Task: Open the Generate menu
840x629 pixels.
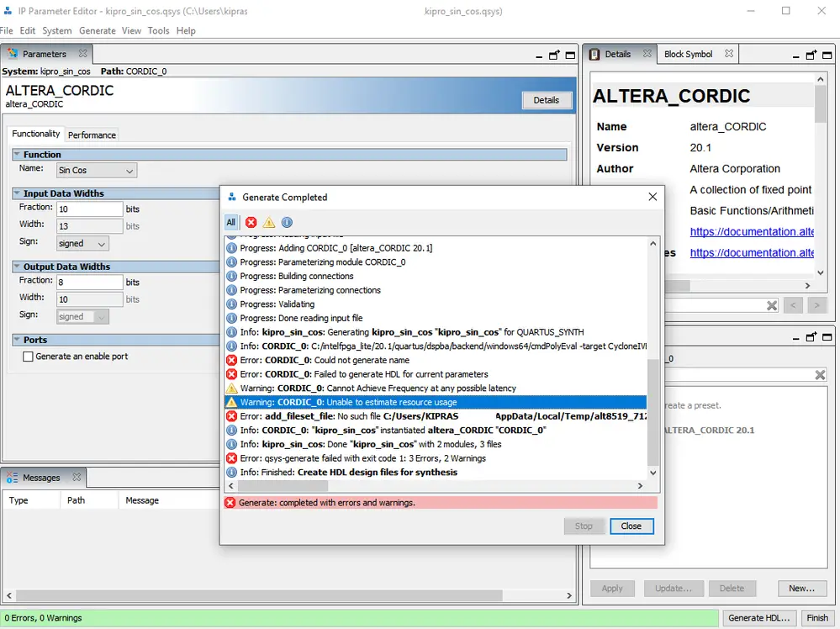Action: pyautogui.click(x=98, y=30)
